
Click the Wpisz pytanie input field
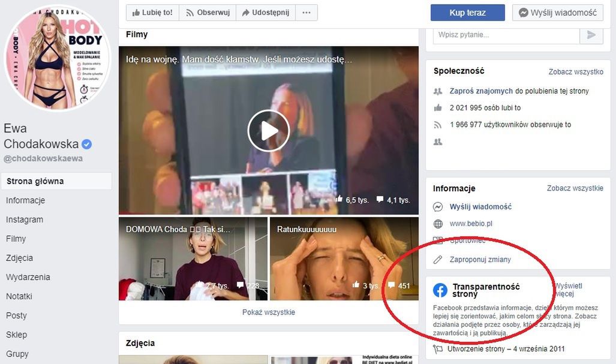(x=506, y=35)
